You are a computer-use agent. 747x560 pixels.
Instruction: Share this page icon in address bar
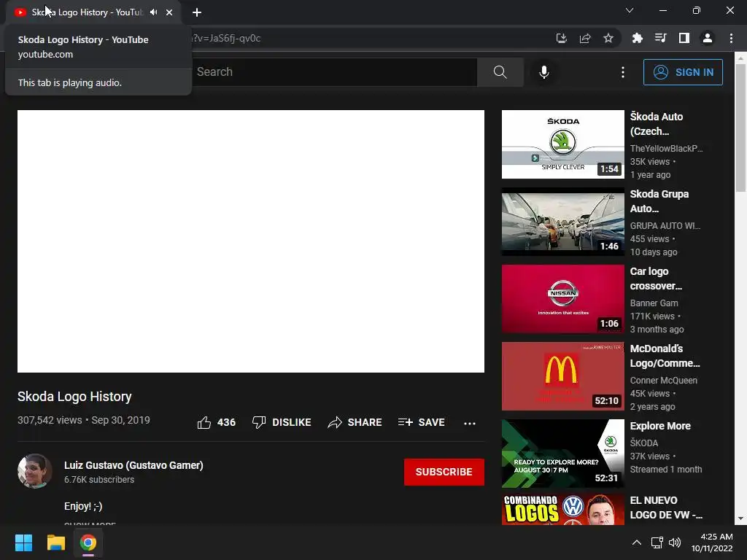pyautogui.click(x=585, y=38)
